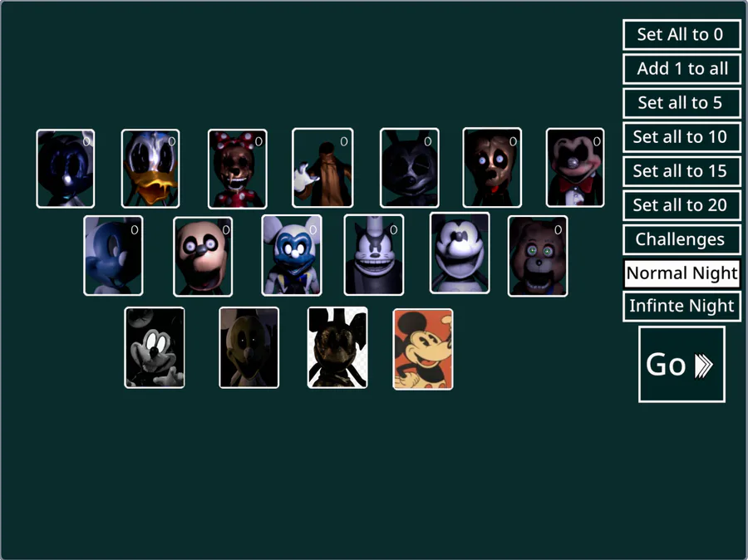Choose the dark Oswald rabbit card
This screenshot has height=560, width=748.
409,168
